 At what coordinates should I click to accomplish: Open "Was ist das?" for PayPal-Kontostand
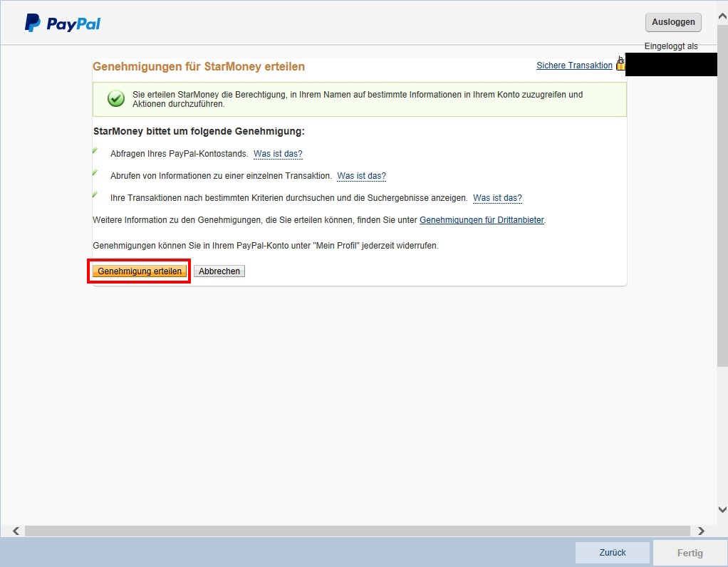click(x=278, y=154)
